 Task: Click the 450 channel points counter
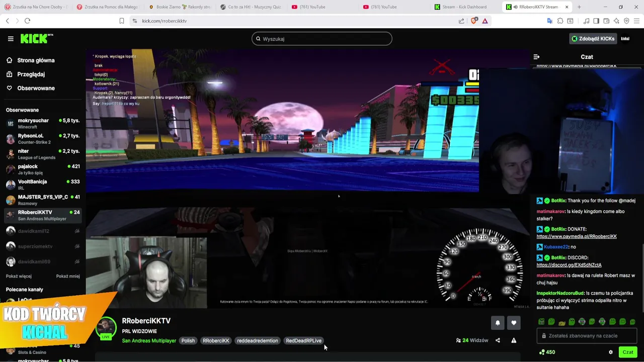pos(547,352)
